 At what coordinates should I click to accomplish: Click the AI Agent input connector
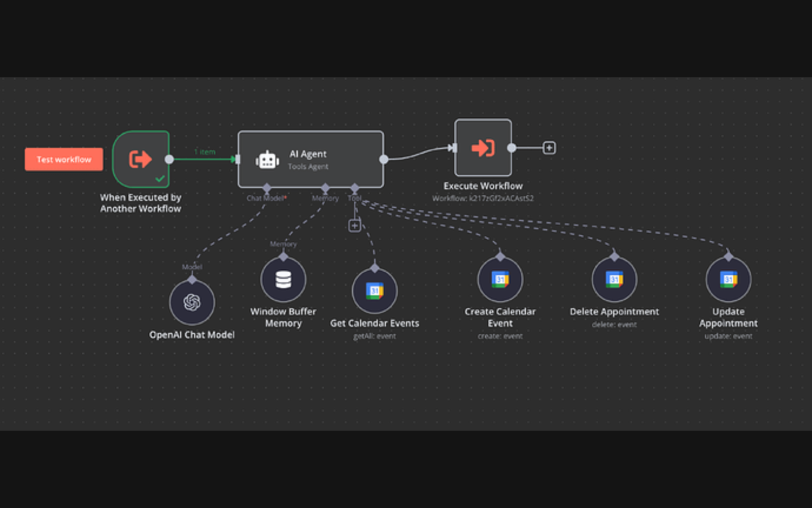point(238,160)
